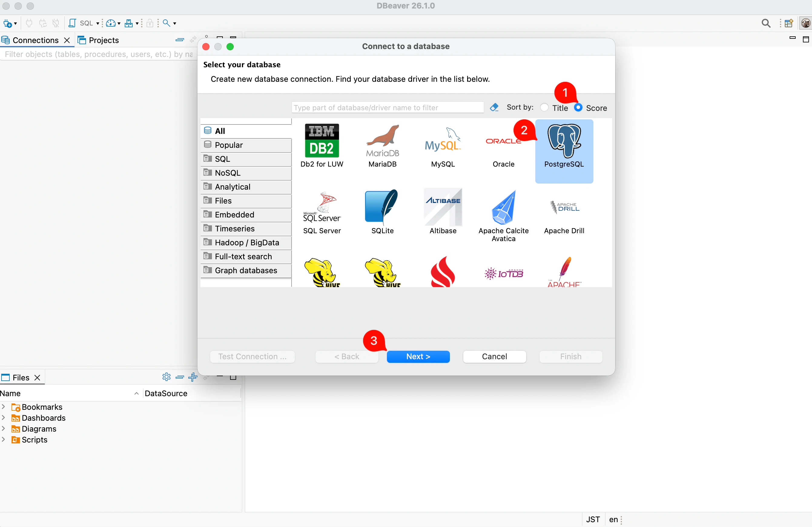Show the Graph databases category
Screen dimensions: 812x527
(246, 270)
